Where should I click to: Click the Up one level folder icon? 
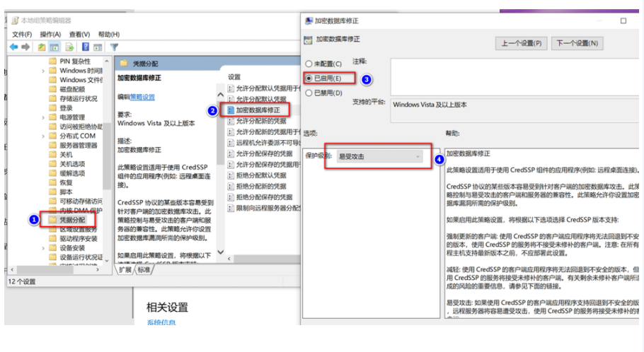[42, 47]
